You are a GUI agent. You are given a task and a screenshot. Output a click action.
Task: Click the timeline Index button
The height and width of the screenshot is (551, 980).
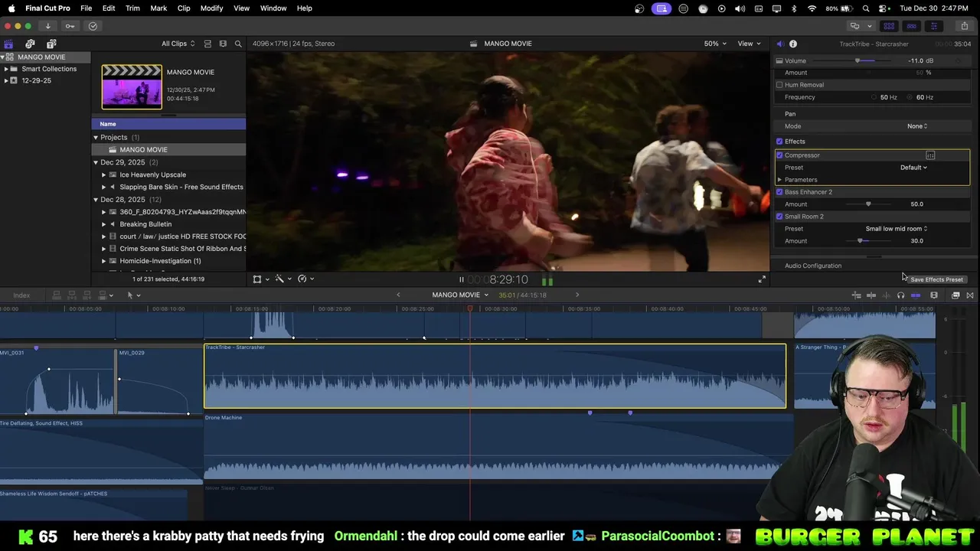coord(21,295)
